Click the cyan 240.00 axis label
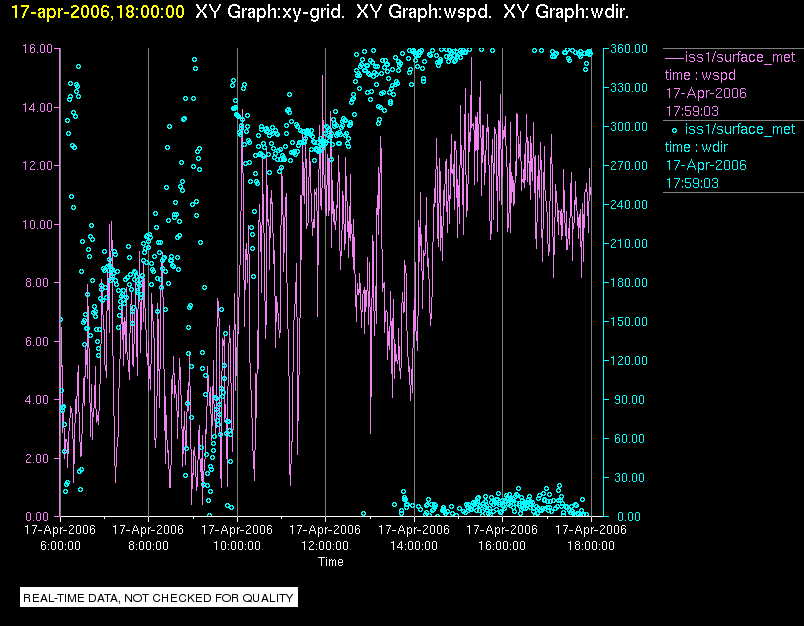This screenshot has width=804, height=626. click(629, 205)
